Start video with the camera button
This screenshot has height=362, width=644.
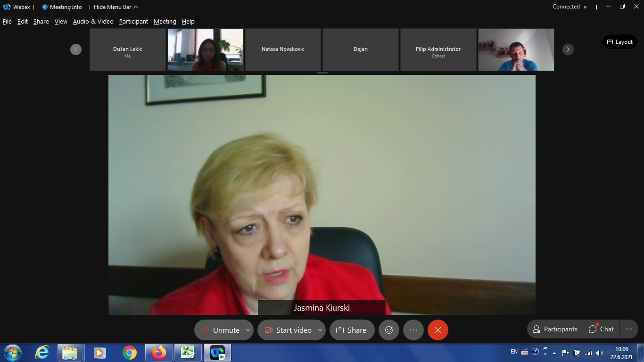(288, 330)
